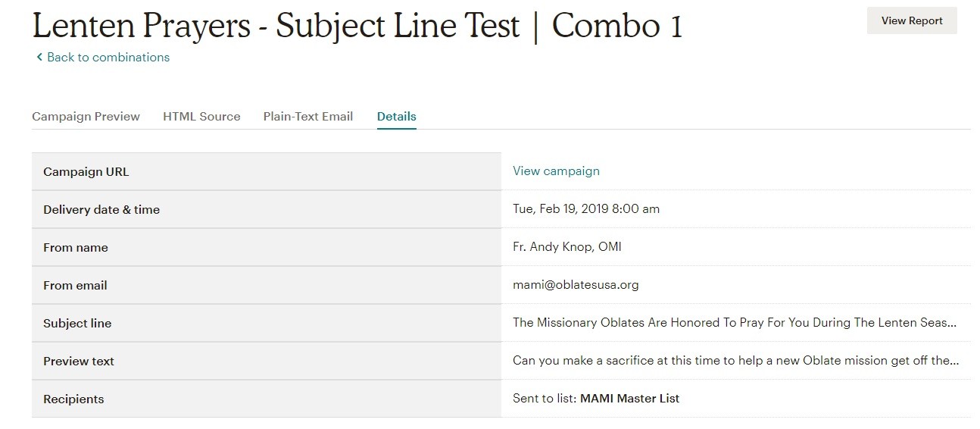
Task: Click the From email row label
Action: 75,286
